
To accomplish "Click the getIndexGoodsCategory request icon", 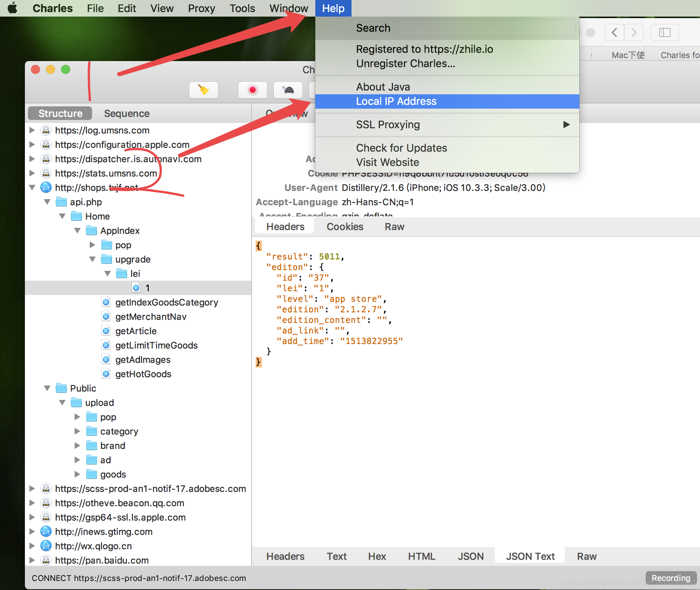I will [106, 302].
